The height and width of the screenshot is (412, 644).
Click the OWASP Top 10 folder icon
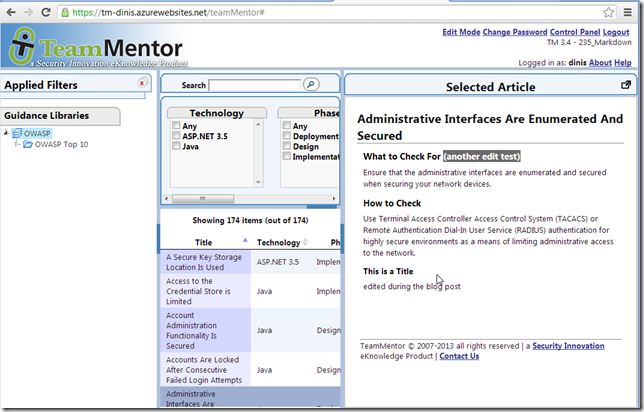pos(28,144)
